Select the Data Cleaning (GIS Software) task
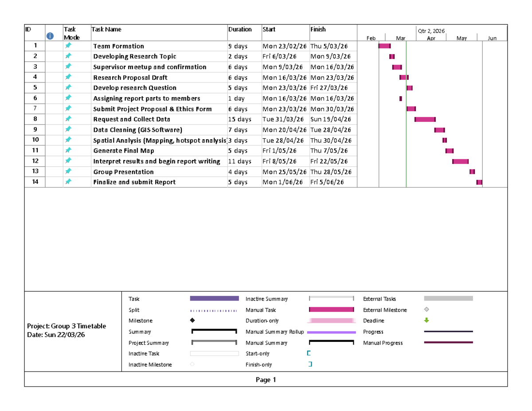Viewport: 532px width, 411px height. (x=137, y=130)
